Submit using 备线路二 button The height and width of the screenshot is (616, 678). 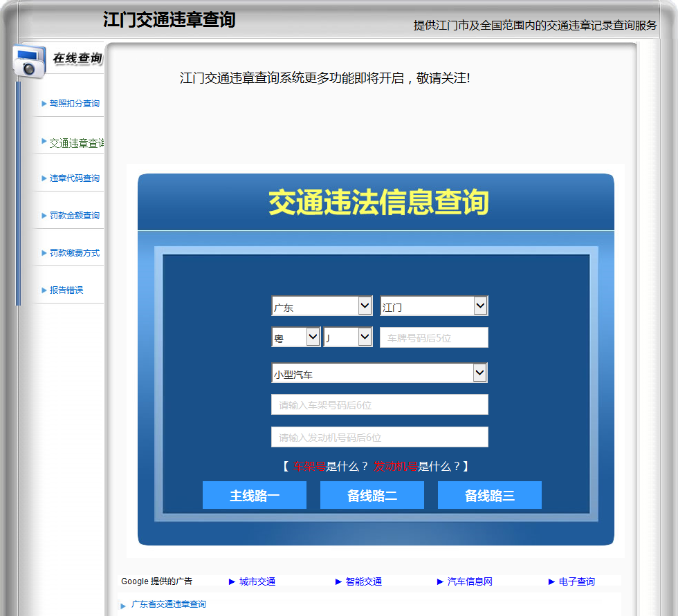[x=372, y=495]
